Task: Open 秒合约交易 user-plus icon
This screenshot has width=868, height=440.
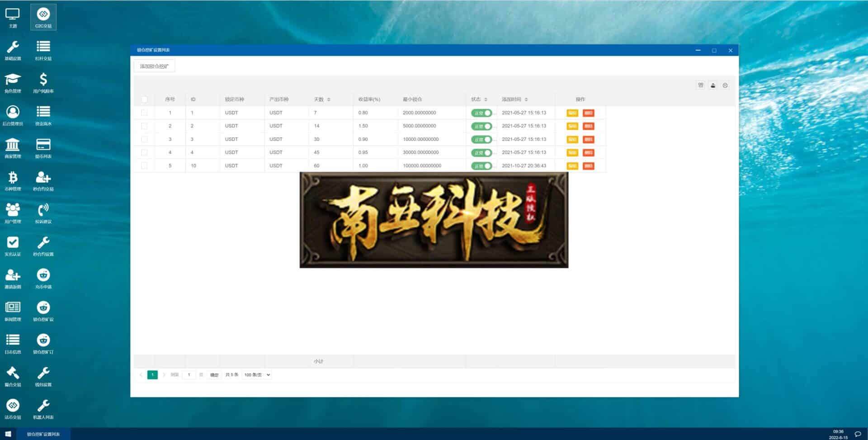Action: tap(43, 180)
